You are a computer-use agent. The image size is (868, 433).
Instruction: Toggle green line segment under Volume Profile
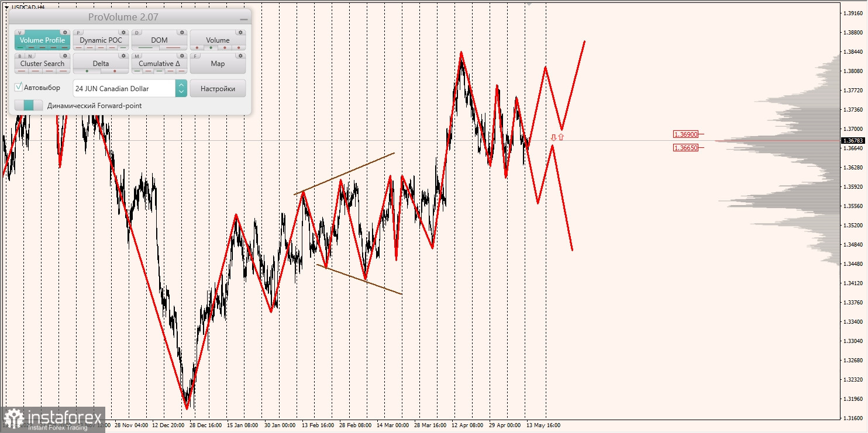20,47
